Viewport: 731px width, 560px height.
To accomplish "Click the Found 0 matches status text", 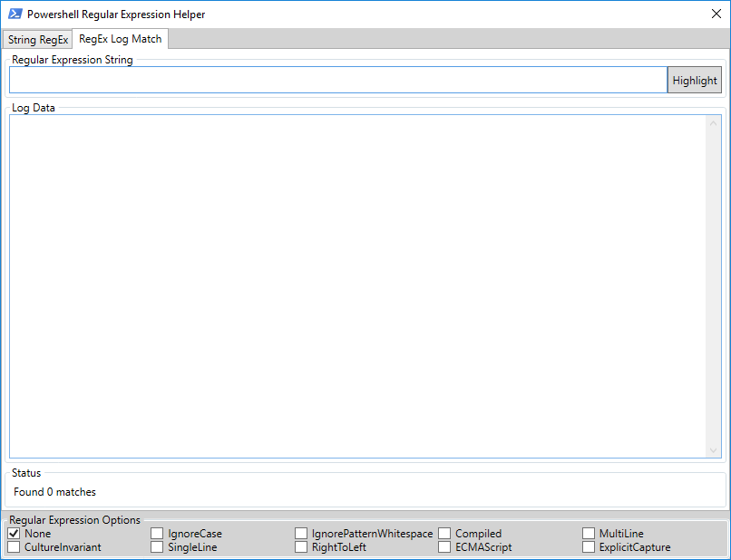I will (54, 492).
